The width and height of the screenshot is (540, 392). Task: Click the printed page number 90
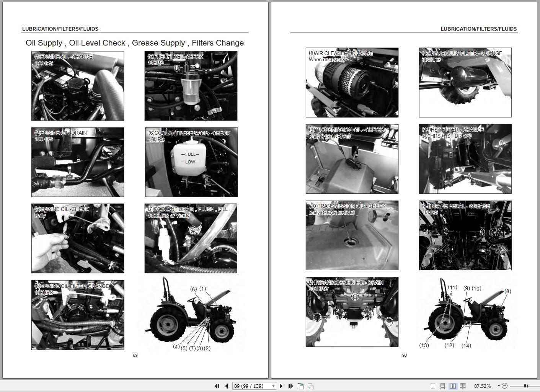(405, 355)
